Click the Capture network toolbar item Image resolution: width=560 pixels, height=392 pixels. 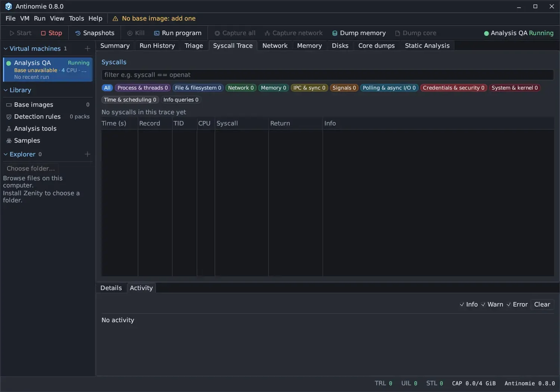click(293, 33)
